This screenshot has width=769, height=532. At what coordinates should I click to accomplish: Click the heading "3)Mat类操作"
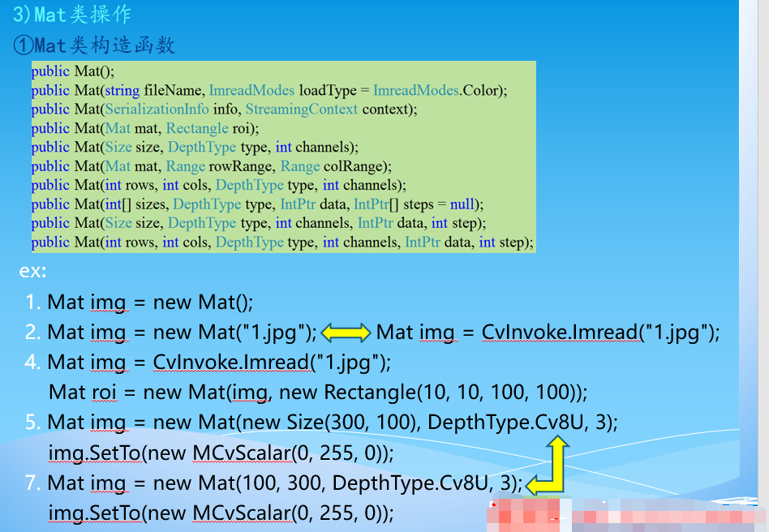click(72, 15)
